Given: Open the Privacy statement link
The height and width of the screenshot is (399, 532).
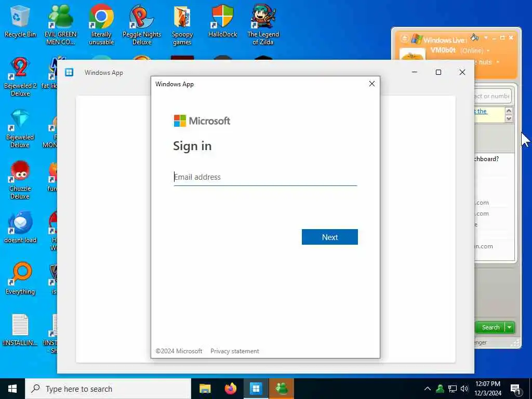Looking at the screenshot, I should tap(235, 351).
